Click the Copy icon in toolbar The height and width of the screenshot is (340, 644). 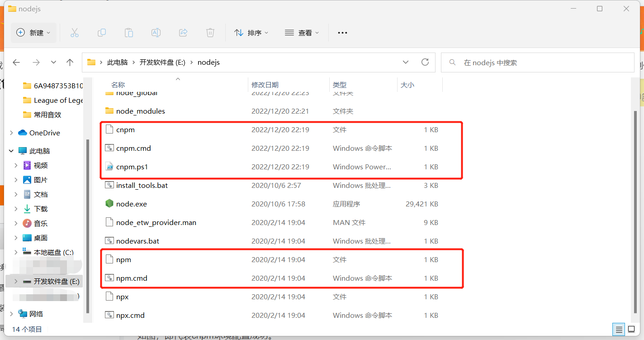102,33
